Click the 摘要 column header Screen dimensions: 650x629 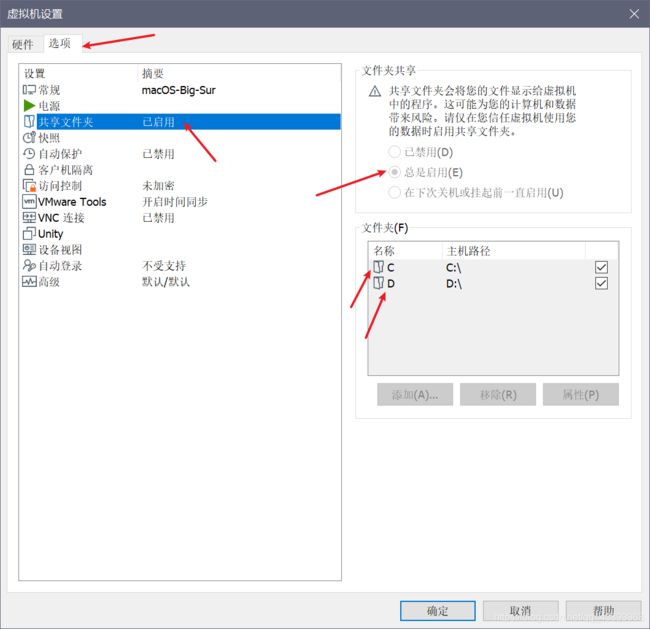(x=239, y=73)
